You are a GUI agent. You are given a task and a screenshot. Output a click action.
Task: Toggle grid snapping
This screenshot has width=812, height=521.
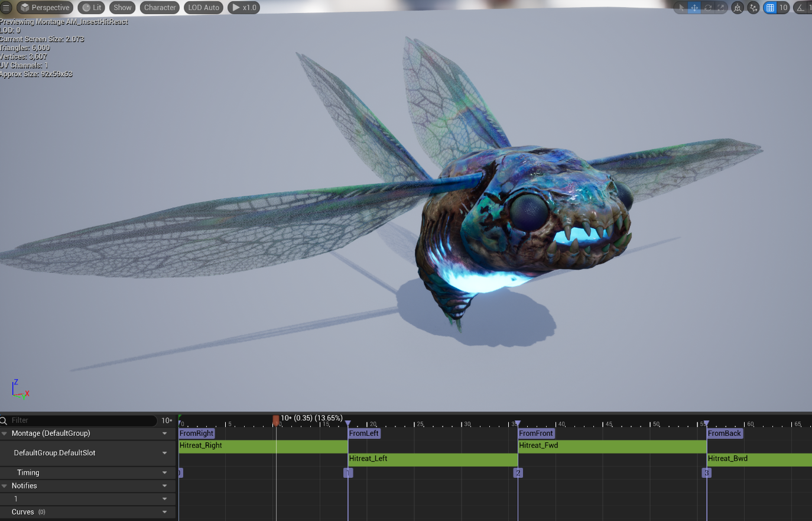pos(769,8)
